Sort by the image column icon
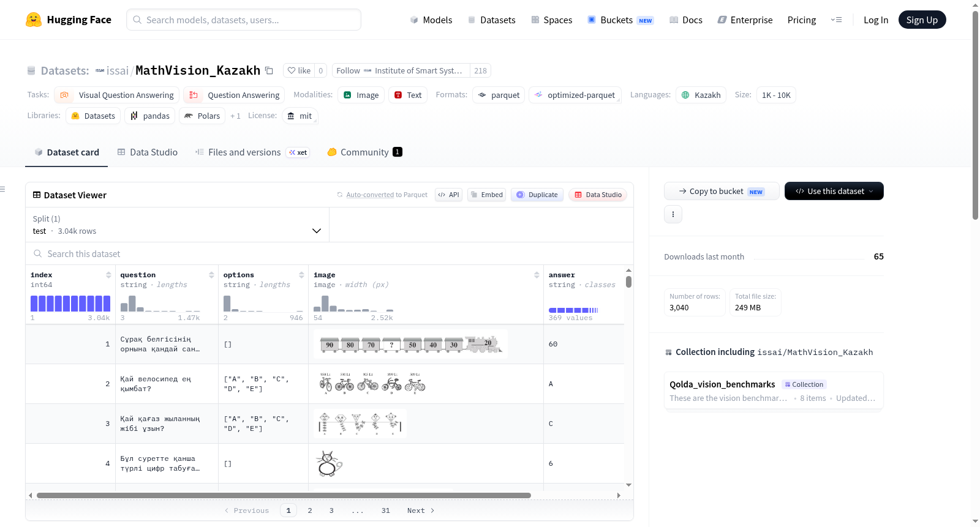 [x=537, y=275]
